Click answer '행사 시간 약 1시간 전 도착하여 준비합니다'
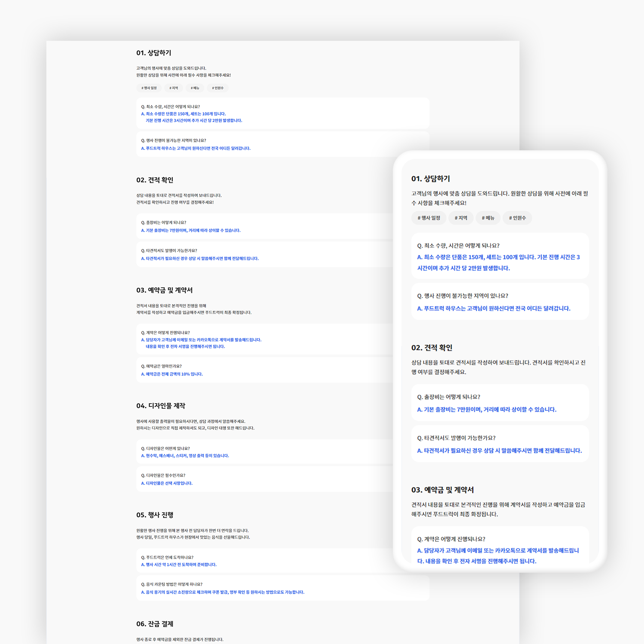Image resolution: width=644 pixels, height=644 pixels. point(179,565)
